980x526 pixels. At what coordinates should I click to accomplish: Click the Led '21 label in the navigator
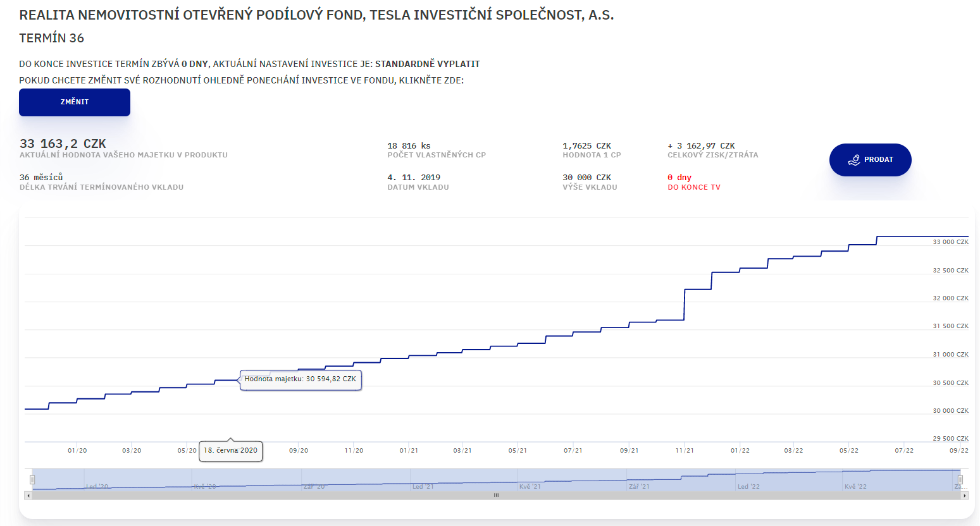[423, 486]
